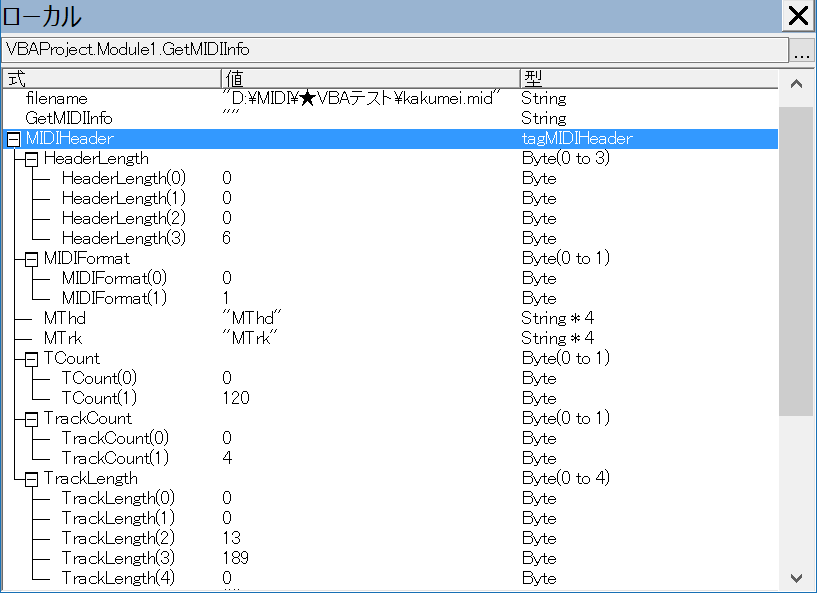The image size is (817, 593).
Task: Click the TCount(1) value 120
Action: (x=236, y=399)
